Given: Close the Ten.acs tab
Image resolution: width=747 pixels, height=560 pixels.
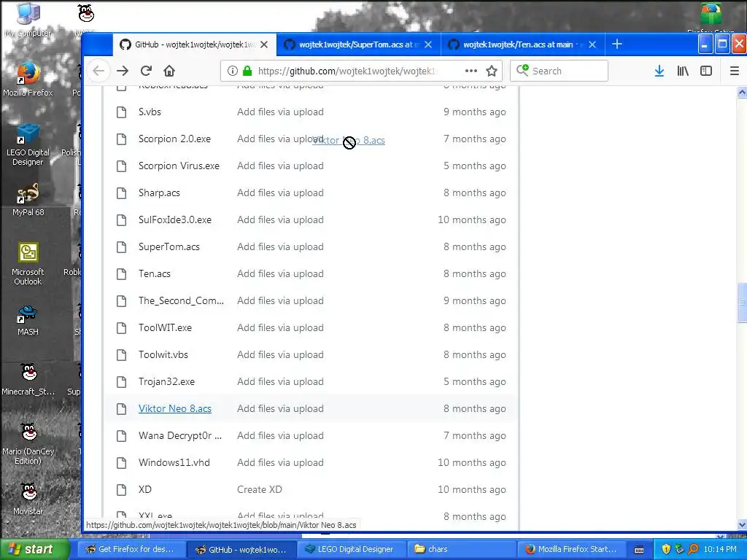Looking at the screenshot, I should [x=592, y=44].
